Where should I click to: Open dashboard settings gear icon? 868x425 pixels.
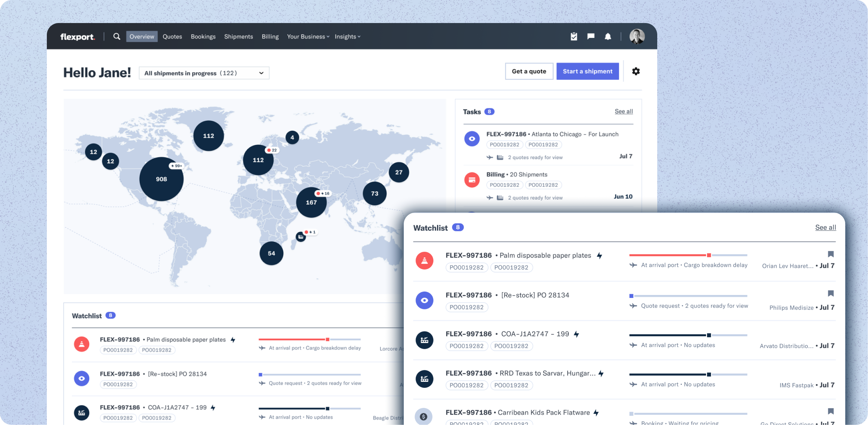pyautogui.click(x=636, y=71)
